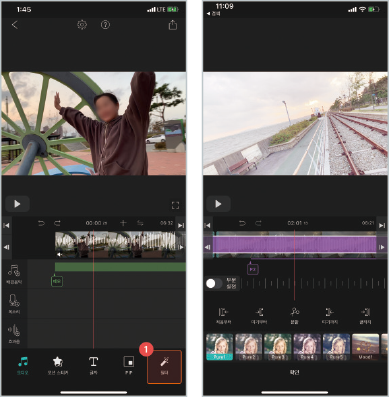Open the Filter tool with magic wand icon
Image resolution: width=389 pixels, height=400 pixels.
coord(164,366)
